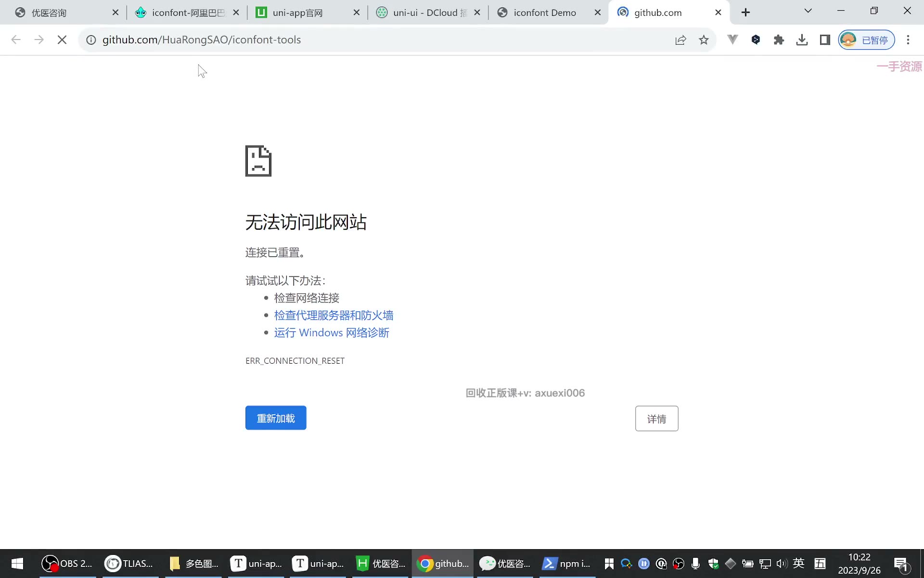Bookmark this page with the star icon
Image resolution: width=924 pixels, height=578 pixels.
pos(704,40)
